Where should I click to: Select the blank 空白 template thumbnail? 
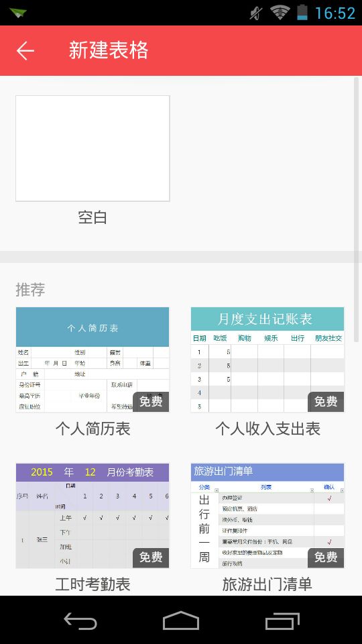[93, 148]
